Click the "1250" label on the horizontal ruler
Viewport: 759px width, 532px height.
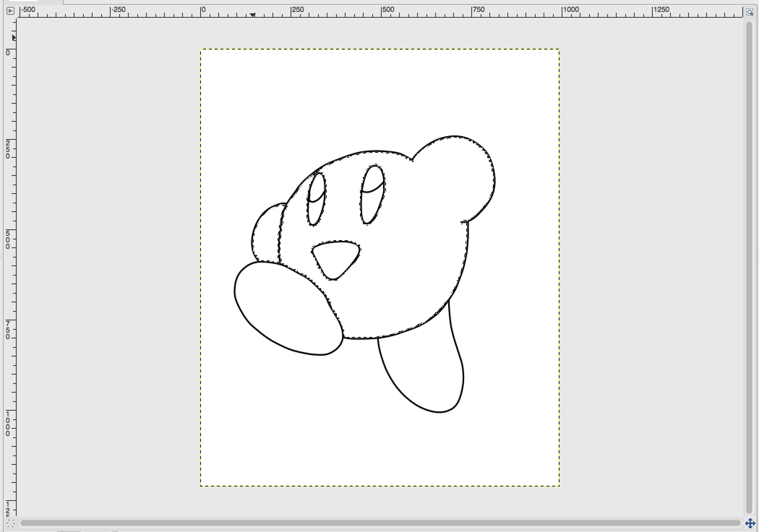point(661,9)
